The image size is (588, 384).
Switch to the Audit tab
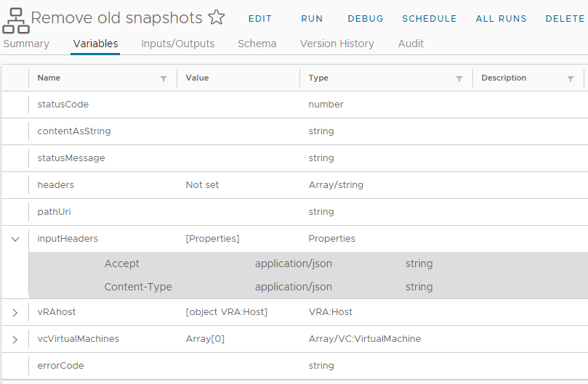click(x=411, y=44)
